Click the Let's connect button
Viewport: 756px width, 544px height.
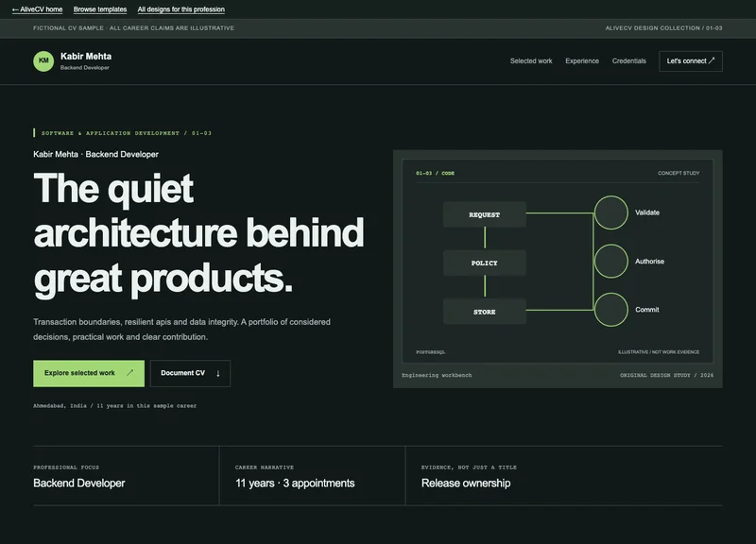point(691,61)
